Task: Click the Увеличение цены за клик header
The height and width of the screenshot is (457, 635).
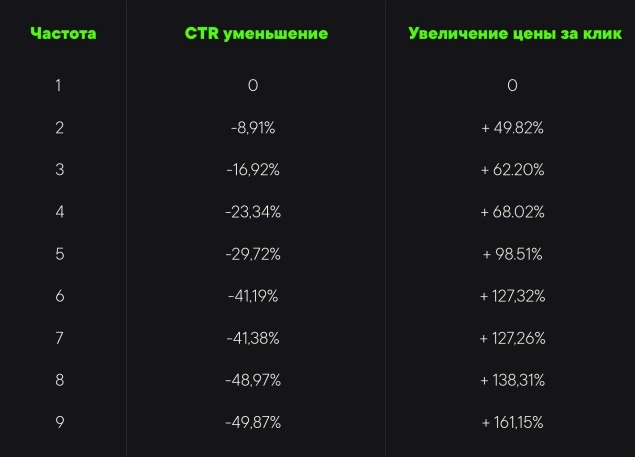Action: tap(515, 34)
